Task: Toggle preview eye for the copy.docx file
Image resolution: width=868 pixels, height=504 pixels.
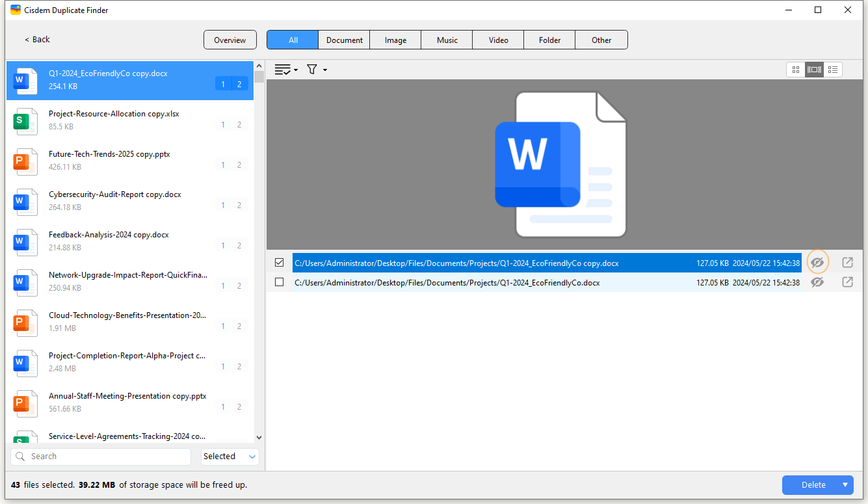Action: click(x=817, y=263)
